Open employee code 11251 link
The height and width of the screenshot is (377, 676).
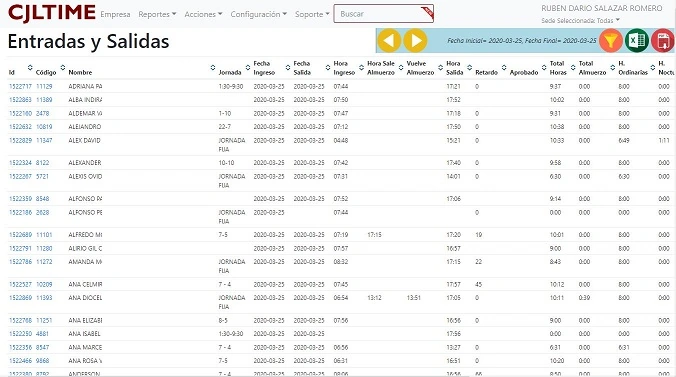(44, 320)
